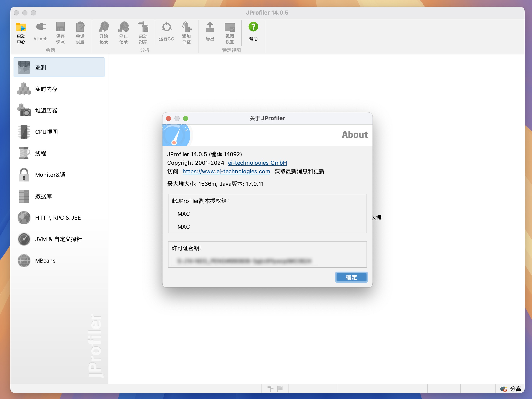This screenshot has height=399, width=532.
Task: Click the blurred license key field
Action: click(244, 261)
